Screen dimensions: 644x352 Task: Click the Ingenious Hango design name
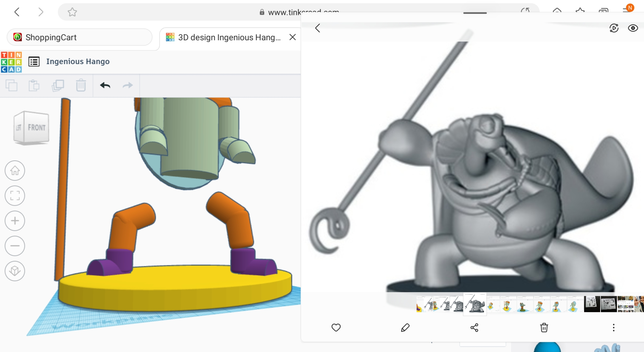click(x=78, y=62)
